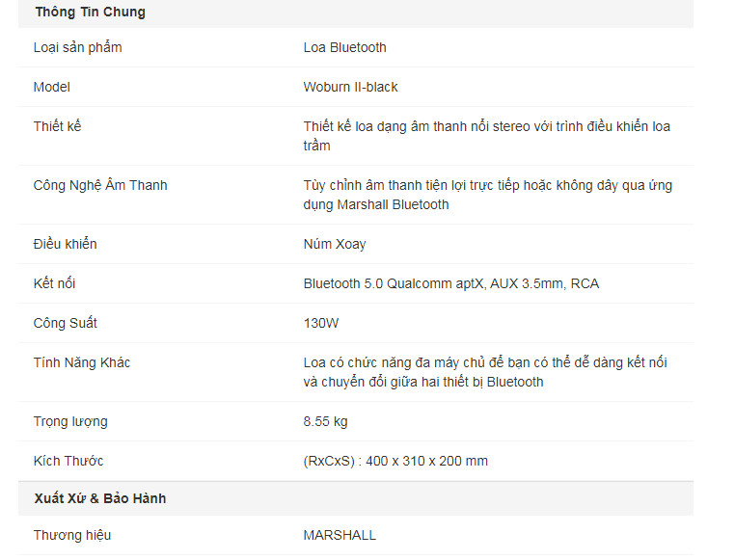Select the Loại sản phẩm row label
Viewport: 735px width, 560px height.
(77, 47)
